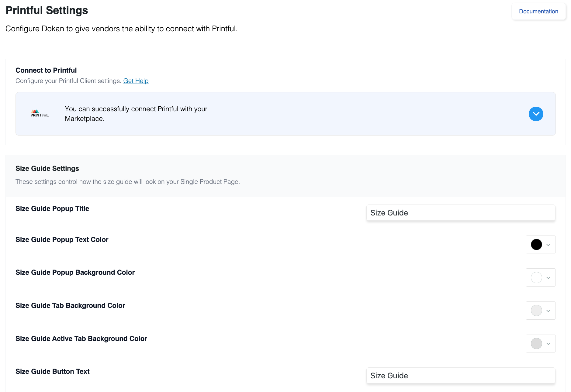Click the Printful Settings page heading

(x=47, y=10)
